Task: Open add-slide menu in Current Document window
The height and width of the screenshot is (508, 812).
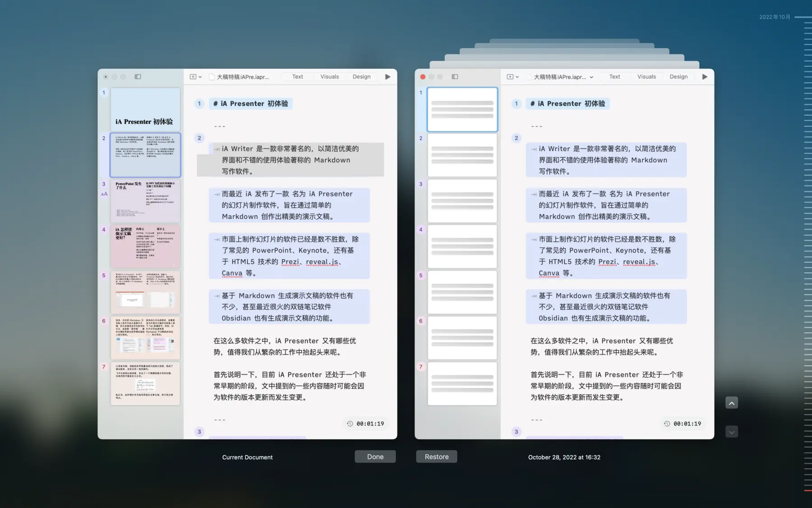Action: pos(195,77)
